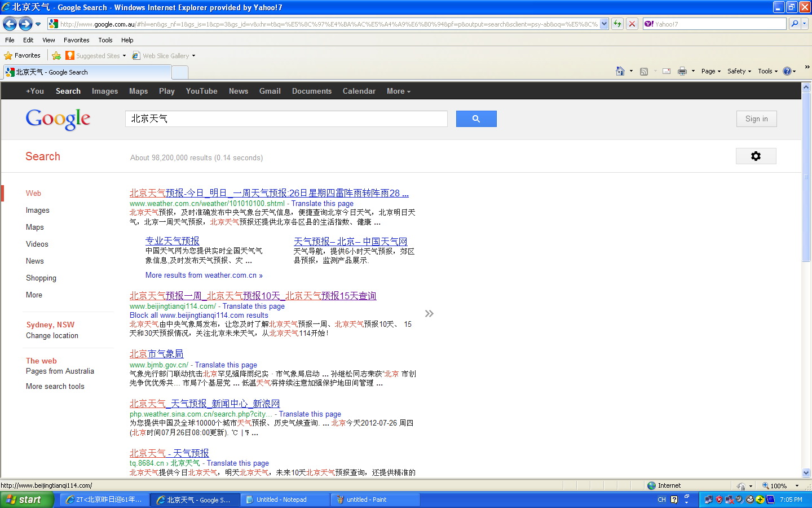812x508 pixels.
Task: Click the Sign in button
Action: pyautogui.click(x=756, y=119)
